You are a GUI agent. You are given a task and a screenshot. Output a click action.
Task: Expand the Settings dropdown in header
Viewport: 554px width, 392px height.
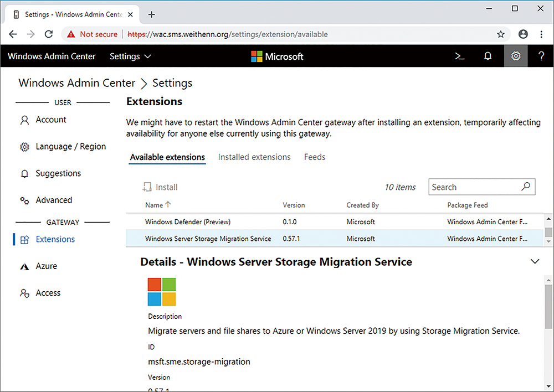[x=130, y=56]
